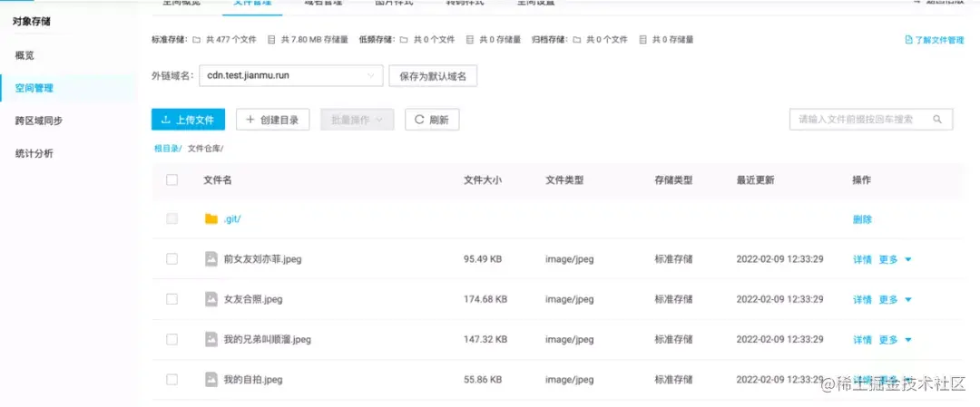The image size is (980, 407).
Task: Expand 更多 menu for 前女友刘亦菲.jpeg
Action: [895, 259]
